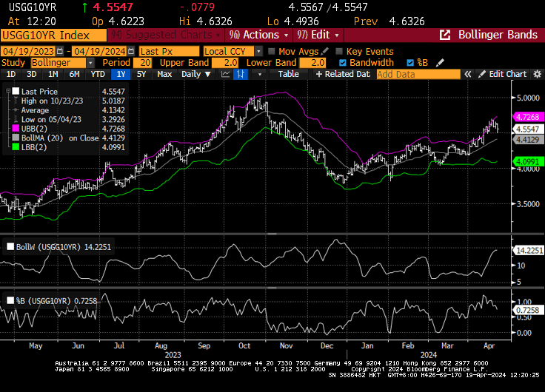Click the Last Price white legend swatch
Viewport: 545px width, 392px height.
(16, 91)
